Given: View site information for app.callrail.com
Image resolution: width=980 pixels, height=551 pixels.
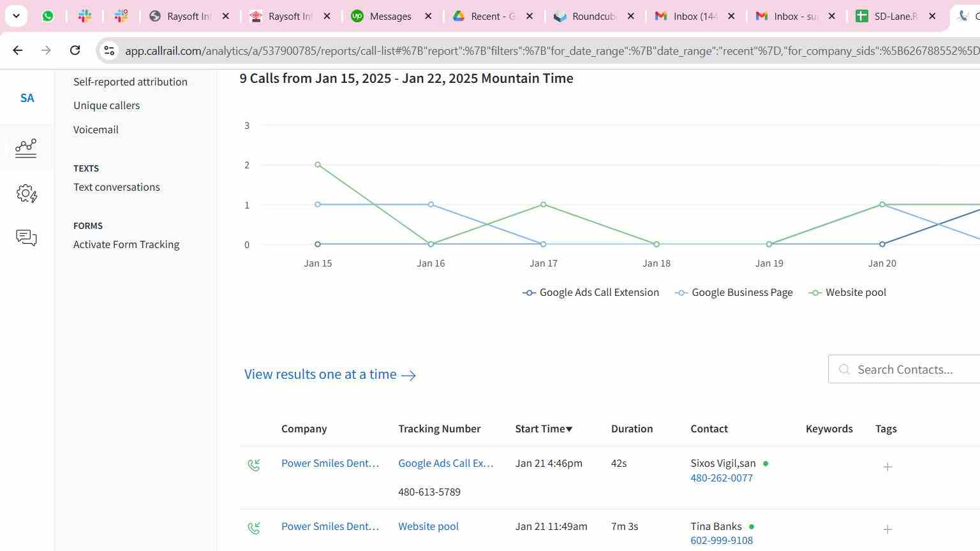Looking at the screenshot, I should tap(109, 50).
